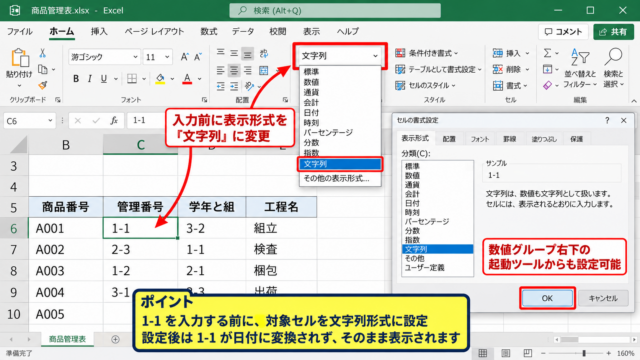
Task: Select ユーザー定義 in category list
Action: click(424, 268)
